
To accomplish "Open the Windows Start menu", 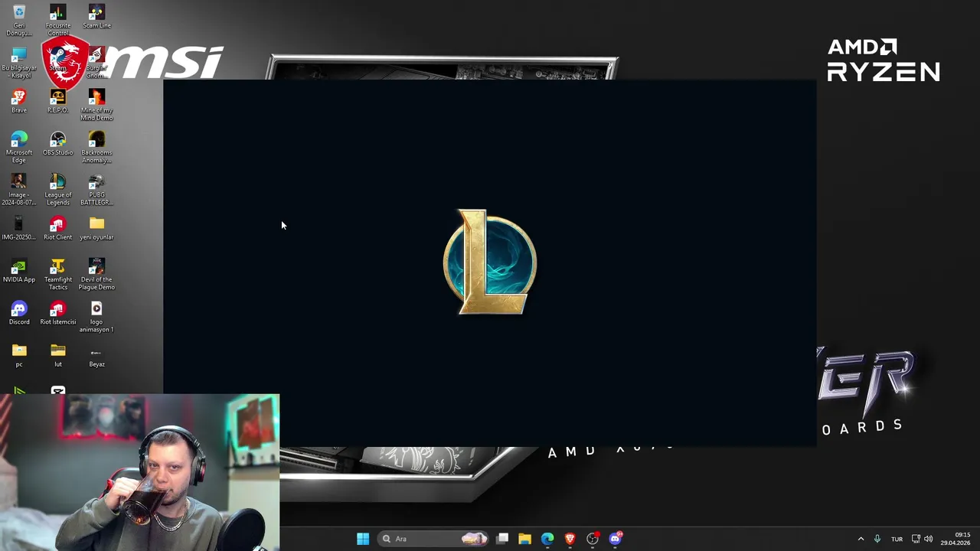I will 363,539.
